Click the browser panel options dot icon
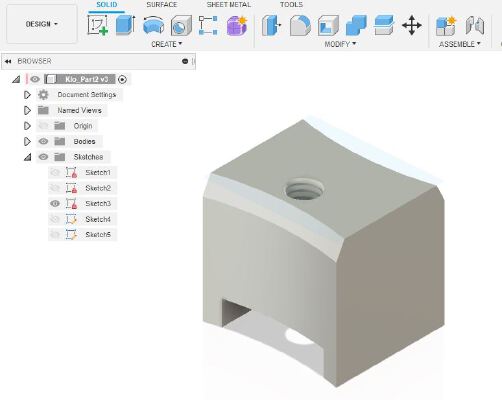This screenshot has width=502, height=400. (x=185, y=61)
